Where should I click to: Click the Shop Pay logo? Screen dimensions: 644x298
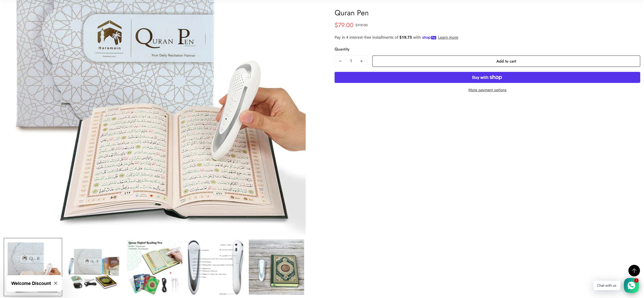tap(429, 37)
